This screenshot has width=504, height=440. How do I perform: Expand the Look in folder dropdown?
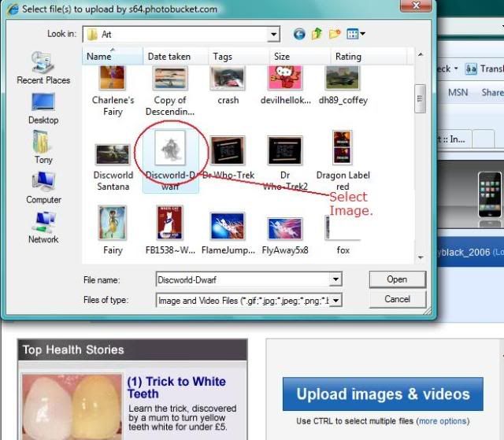[x=273, y=35]
